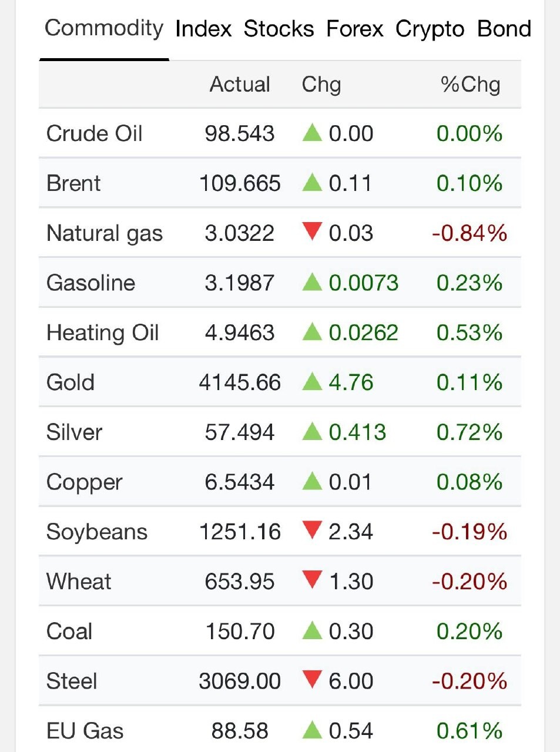Image resolution: width=560 pixels, height=752 pixels.
Task: Click the down arrow in Steel row
Action: 312,680
